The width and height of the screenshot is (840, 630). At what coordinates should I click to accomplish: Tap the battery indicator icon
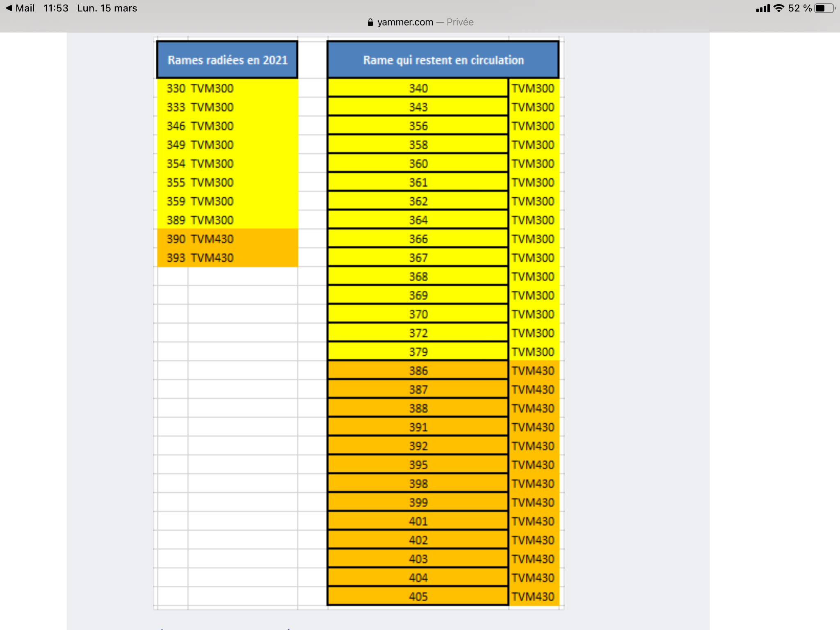point(824,8)
